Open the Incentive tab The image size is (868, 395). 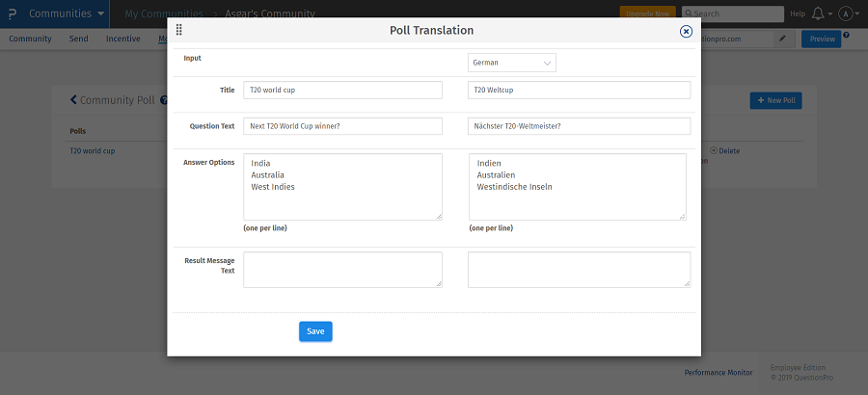[x=122, y=39]
